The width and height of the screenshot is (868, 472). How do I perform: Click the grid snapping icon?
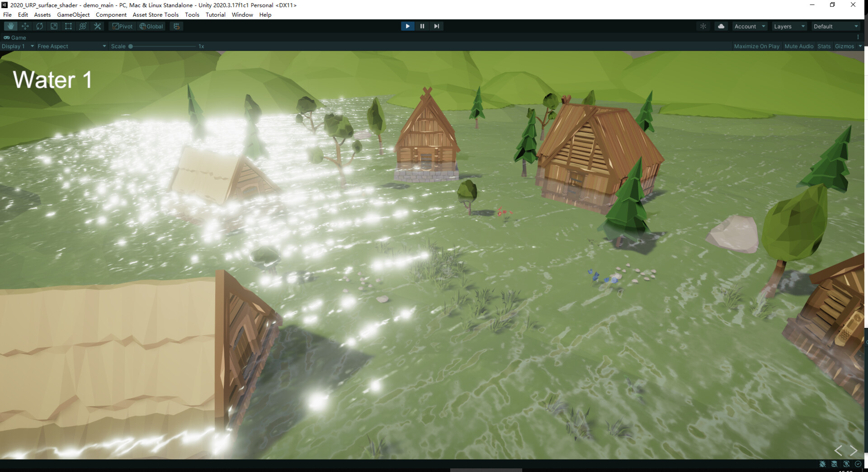(x=176, y=26)
